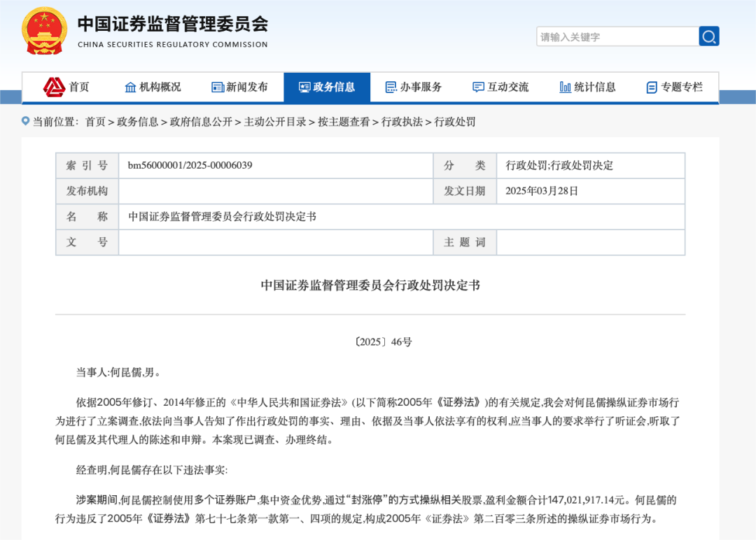Click the red home icon in navbar

pyautogui.click(x=55, y=87)
